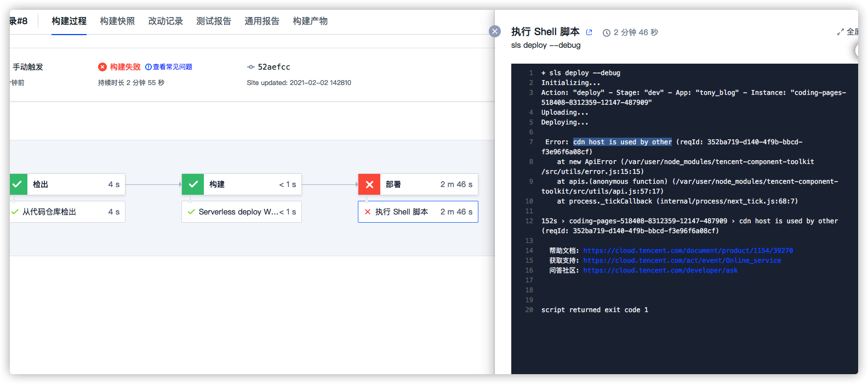Go to the 测试报告 tab
Screen dimensions: 868x384
pyautogui.click(x=214, y=21)
